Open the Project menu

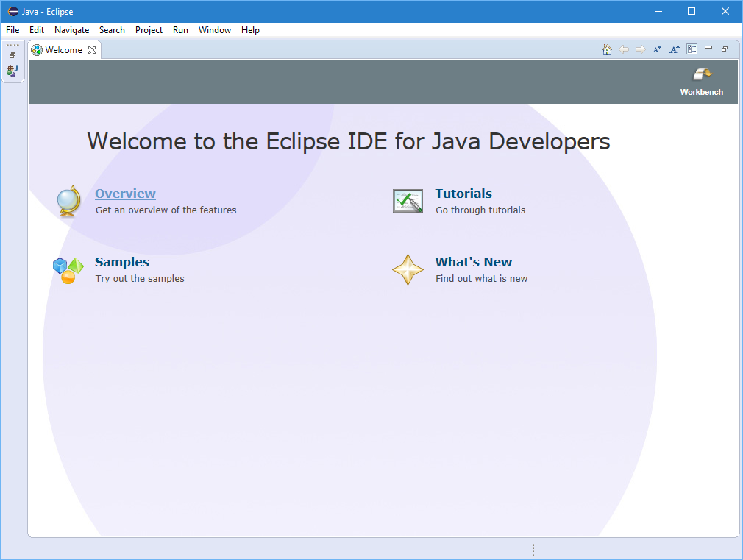pyautogui.click(x=149, y=30)
